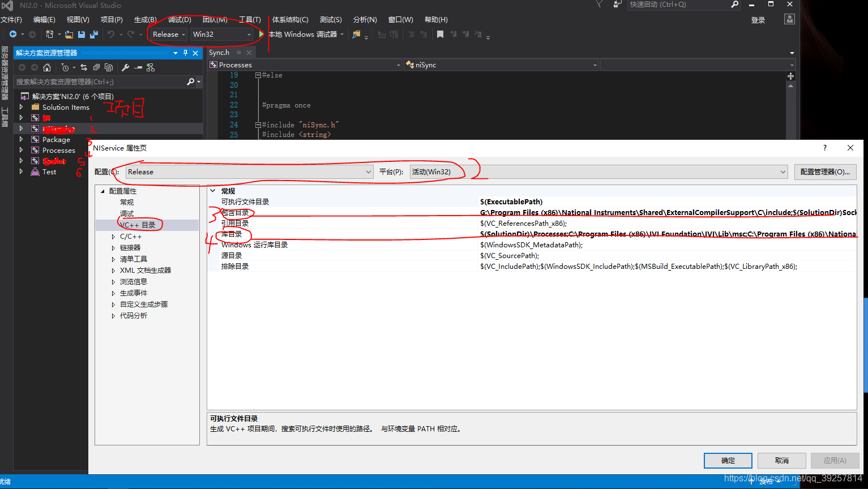Click the Notifications flag icon

pos(600,5)
